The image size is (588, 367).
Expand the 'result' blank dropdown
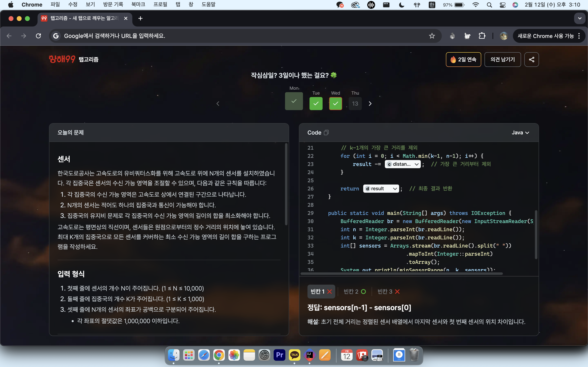click(x=381, y=189)
